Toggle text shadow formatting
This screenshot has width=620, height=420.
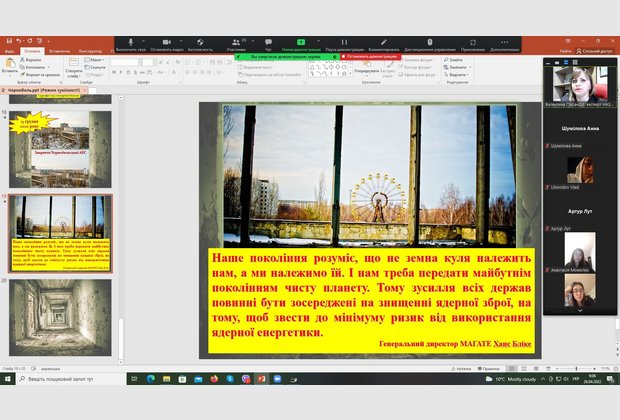pyautogui.click(x=135, y=72)
